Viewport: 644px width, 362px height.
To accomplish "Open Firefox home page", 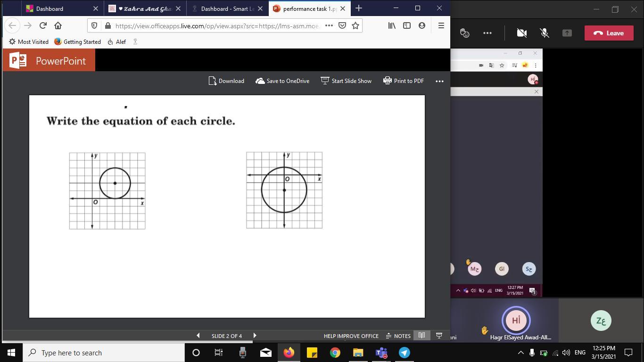I will coord(58,25).
